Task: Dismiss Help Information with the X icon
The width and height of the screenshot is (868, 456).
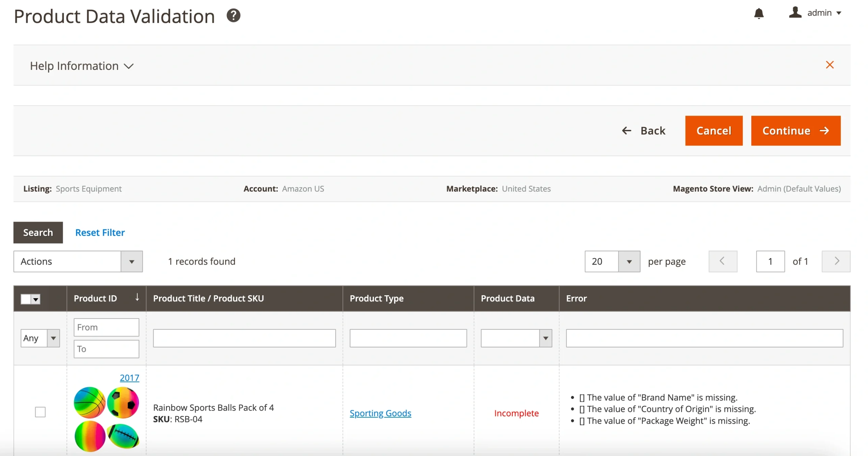Action: 830,65
